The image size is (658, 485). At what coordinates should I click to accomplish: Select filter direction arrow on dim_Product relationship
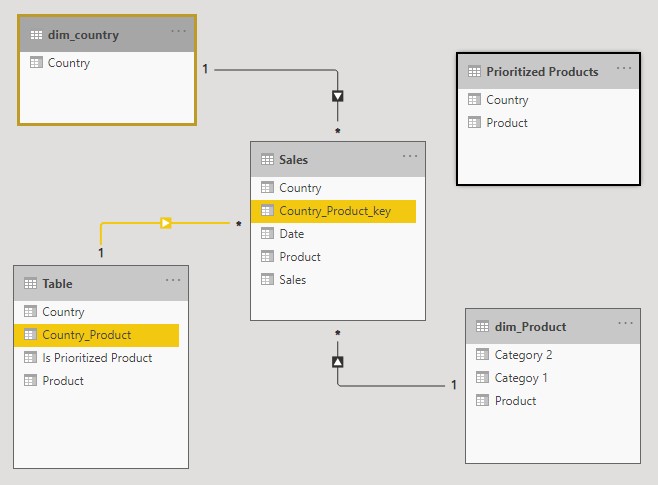[337, 362]
